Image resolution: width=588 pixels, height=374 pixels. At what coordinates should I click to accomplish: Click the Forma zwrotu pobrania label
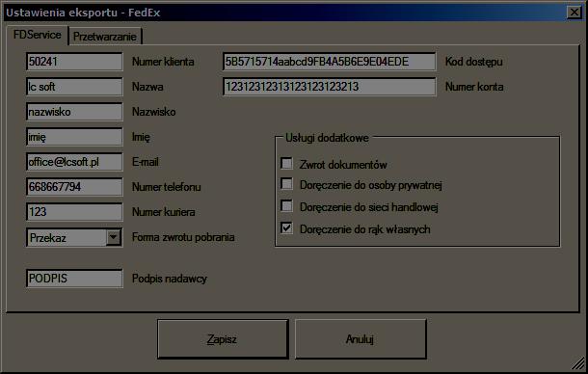(183, 237)
